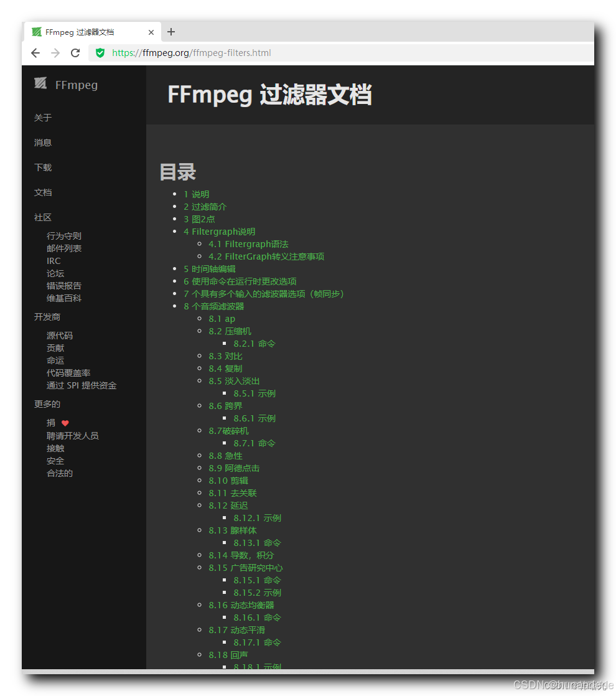
Task: Click the FFmpeg logo in the sidebar
Action: point(40,83)
